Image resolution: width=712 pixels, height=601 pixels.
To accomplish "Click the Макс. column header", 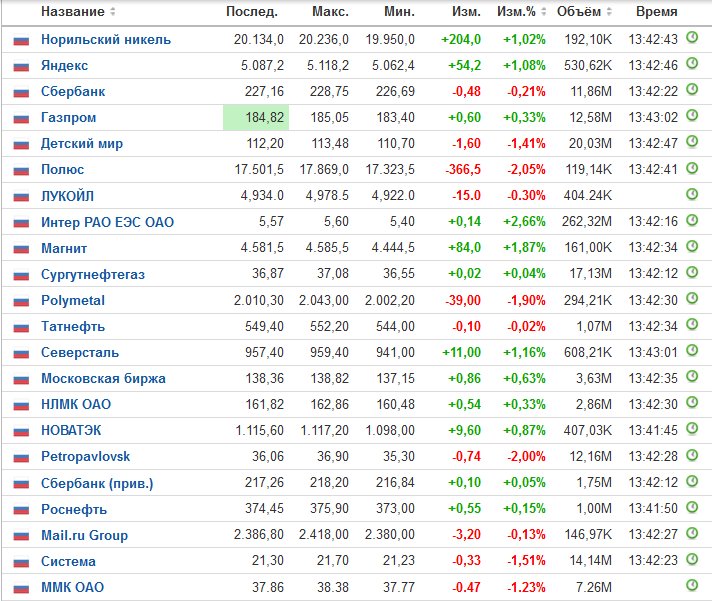I will pyautogui.click(x=331, y=11).
